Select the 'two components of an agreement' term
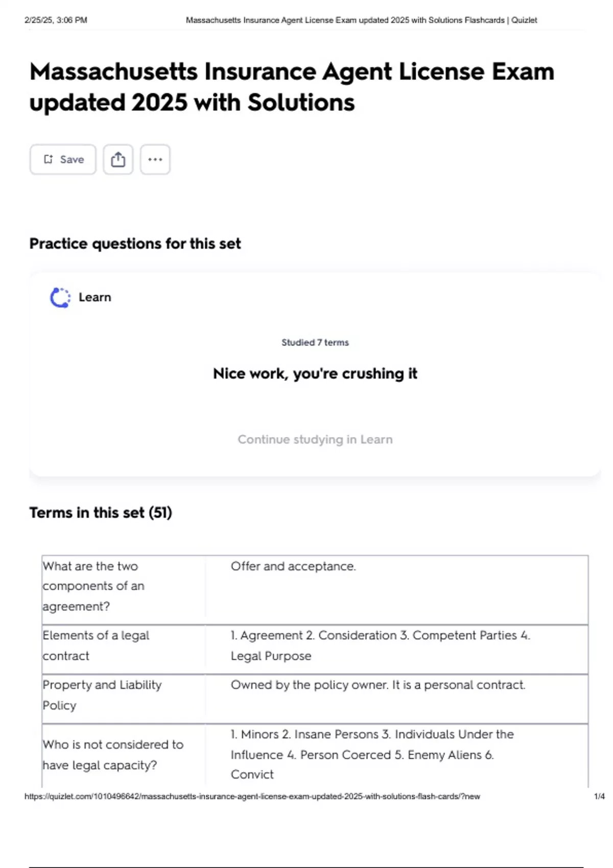The height and width of the screenshot is (868, 613). [x=93, y=586]
